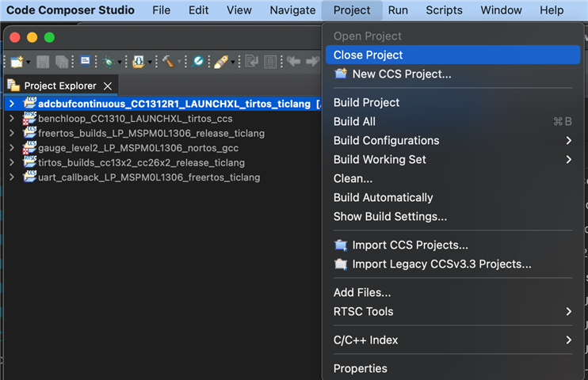588x380 pixels.
Task: Expand freertos_builds_LP_MSPM0L1306 project
Action: click(12, 133)
